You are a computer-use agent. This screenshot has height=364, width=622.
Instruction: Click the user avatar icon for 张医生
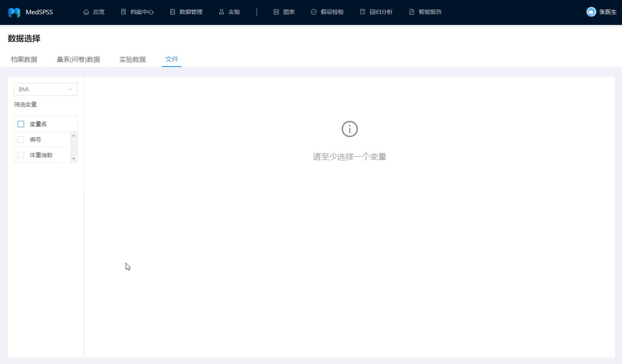[x=591, y=12]
